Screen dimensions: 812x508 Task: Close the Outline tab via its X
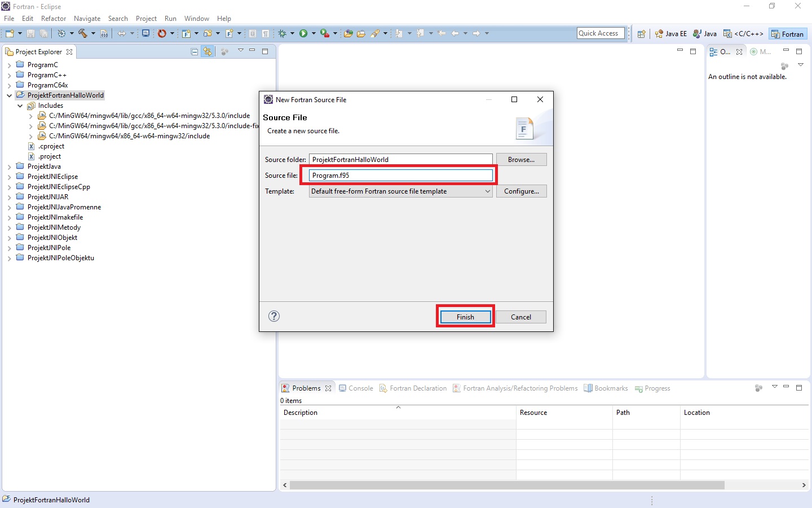tap(739, 52)
